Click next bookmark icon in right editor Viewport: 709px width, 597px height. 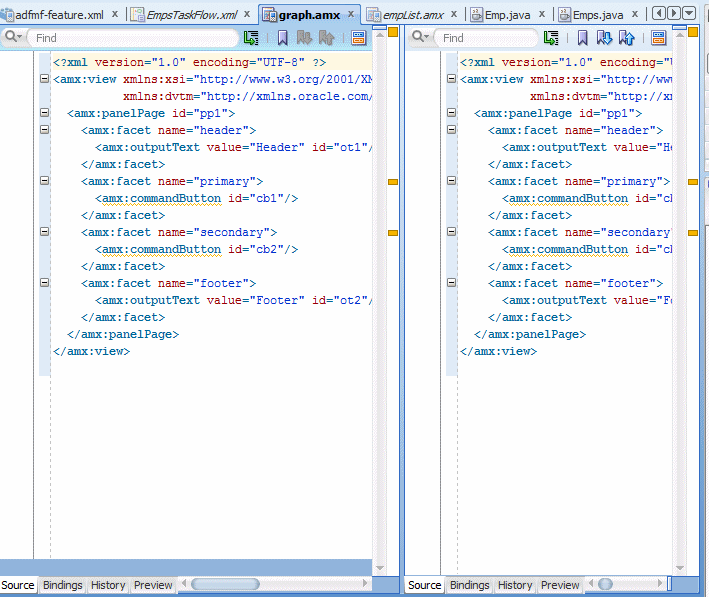click(x=604, y=38)
